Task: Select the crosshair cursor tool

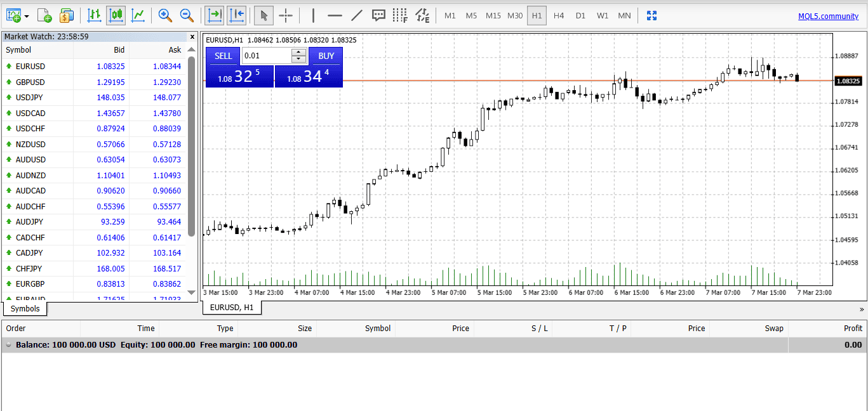Action: 285,15
